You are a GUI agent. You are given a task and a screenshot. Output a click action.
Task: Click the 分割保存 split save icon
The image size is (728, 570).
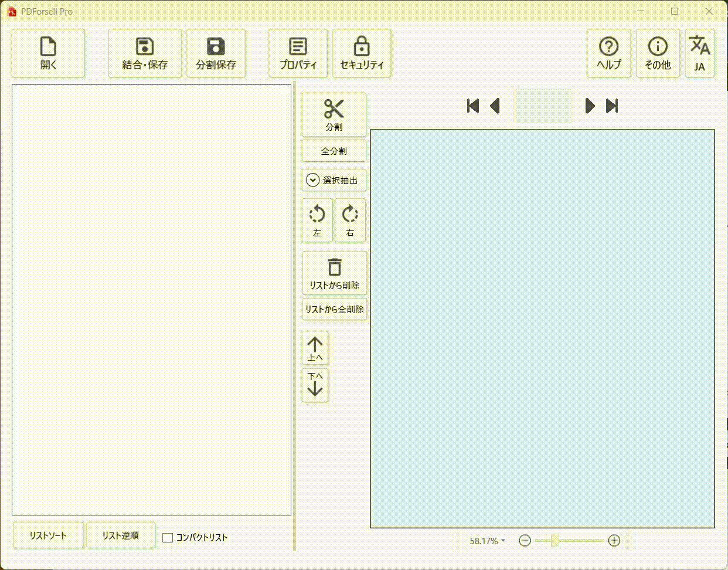(216, 53)
